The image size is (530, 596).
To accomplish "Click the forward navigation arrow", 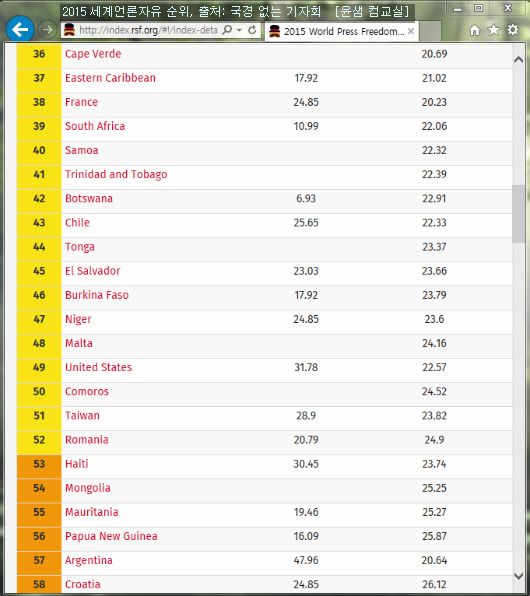I will click(47, 30).
